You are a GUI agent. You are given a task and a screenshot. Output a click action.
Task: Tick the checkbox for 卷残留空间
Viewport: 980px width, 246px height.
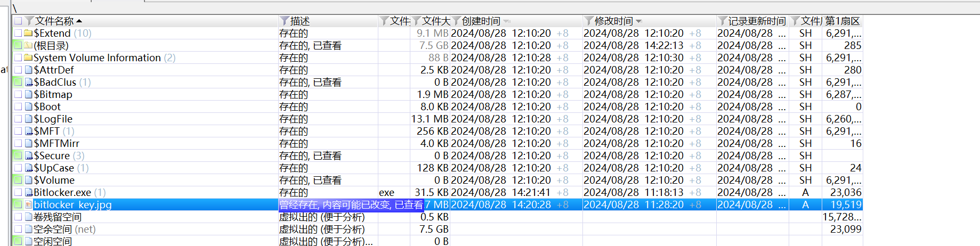click(18, 217)
